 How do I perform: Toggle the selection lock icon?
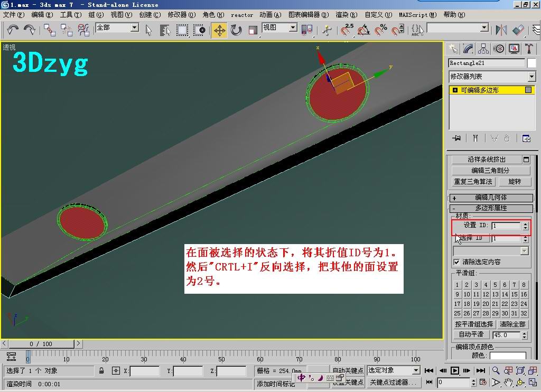tap(101, 371)
